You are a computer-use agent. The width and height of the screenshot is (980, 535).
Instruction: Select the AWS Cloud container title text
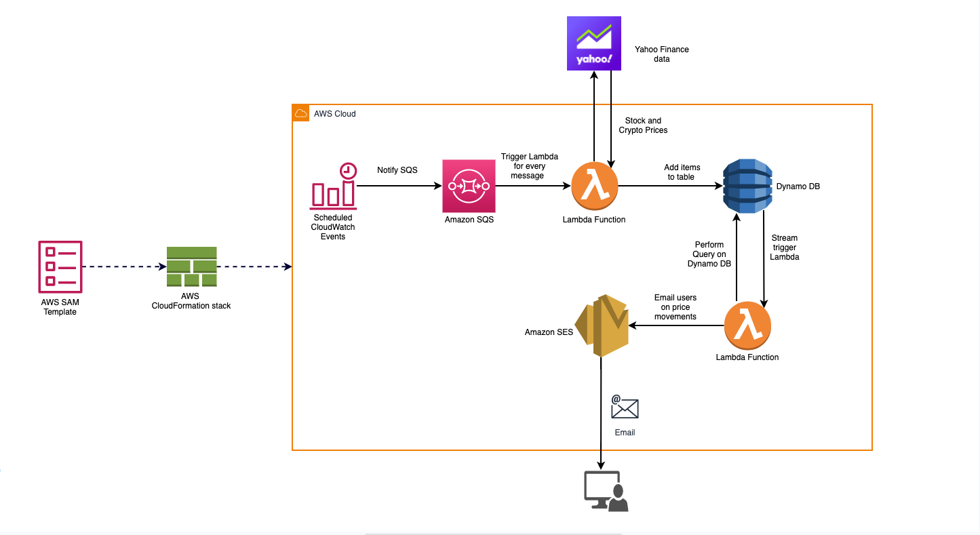coord(334,113)
